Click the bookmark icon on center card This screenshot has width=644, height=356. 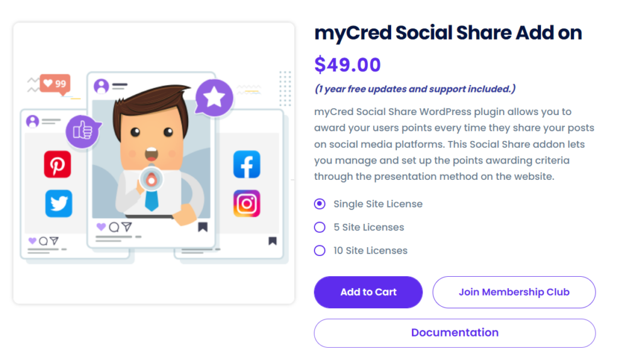pos(203,227)
